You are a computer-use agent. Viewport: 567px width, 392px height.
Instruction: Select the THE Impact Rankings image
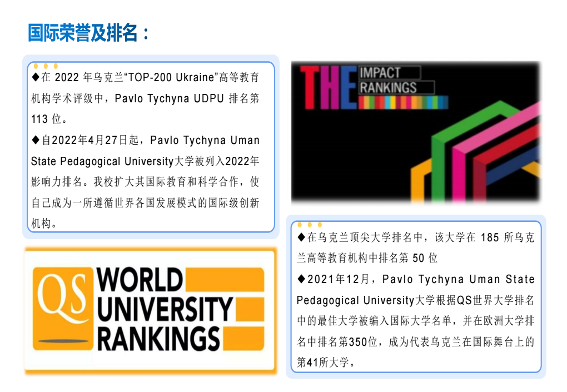click(x=415, y=132)
